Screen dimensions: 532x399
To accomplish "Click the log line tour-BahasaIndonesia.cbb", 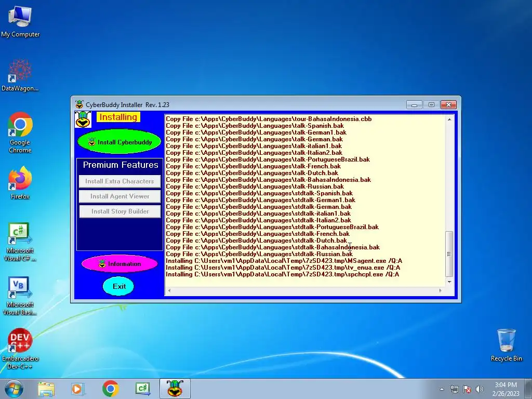I will coord(269,119).
